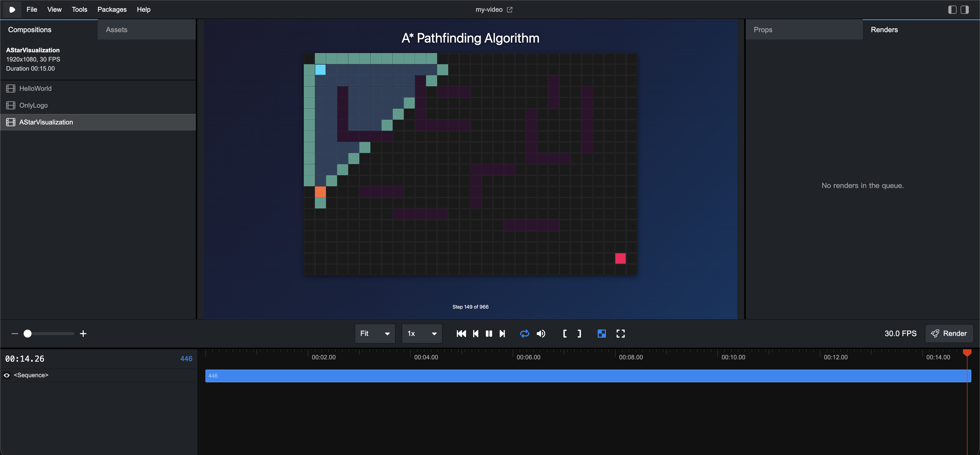Viewport: 980px width, 455px height.
Task: Select the HelloWorld composition
Action: (x=35, y=89)
